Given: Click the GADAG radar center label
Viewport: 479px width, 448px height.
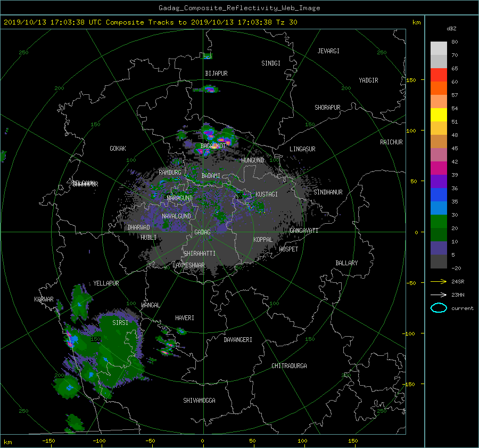Looking at the screenshot, I should pos(203,232).
